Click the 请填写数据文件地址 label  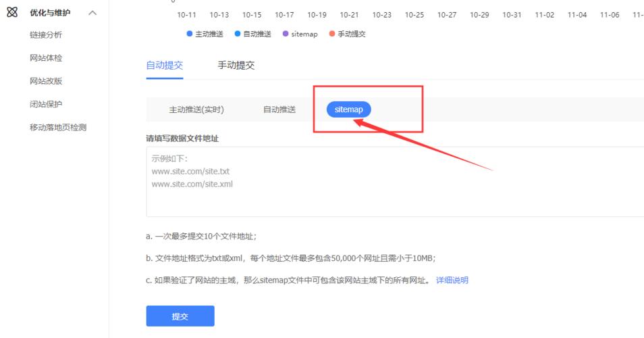tap(182, 139)
